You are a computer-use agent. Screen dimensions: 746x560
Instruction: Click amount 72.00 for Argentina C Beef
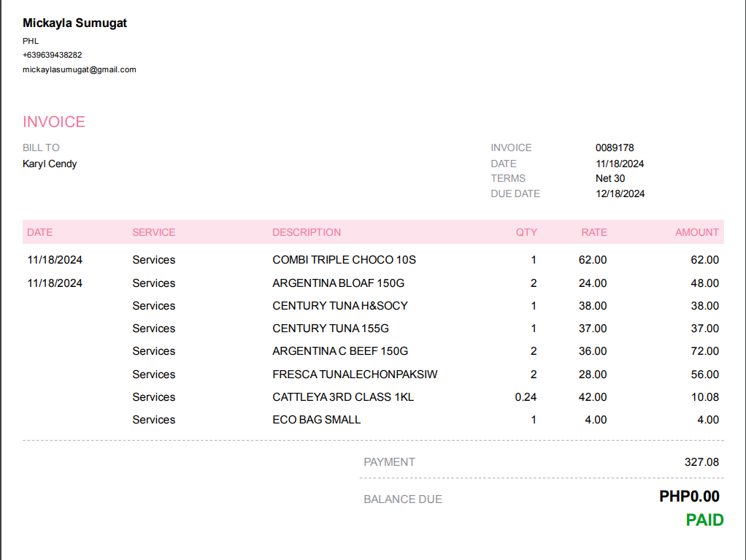click(x=704, y=351)
